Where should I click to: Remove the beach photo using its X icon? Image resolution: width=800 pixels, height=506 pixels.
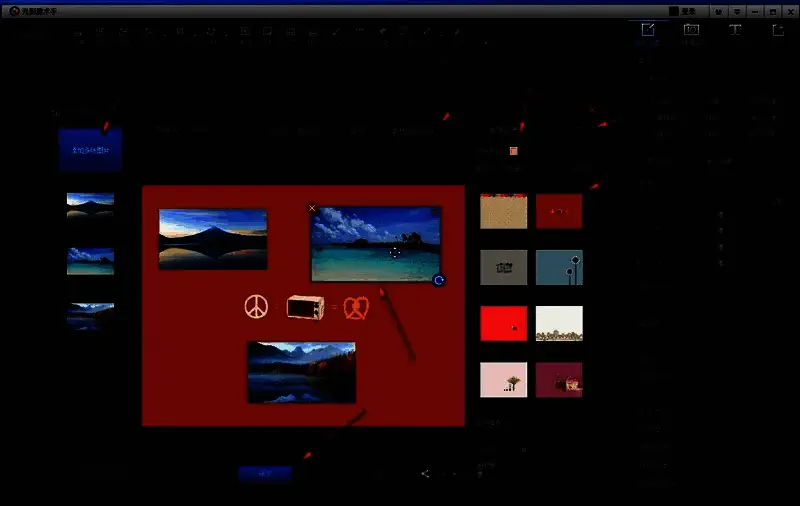313,209
